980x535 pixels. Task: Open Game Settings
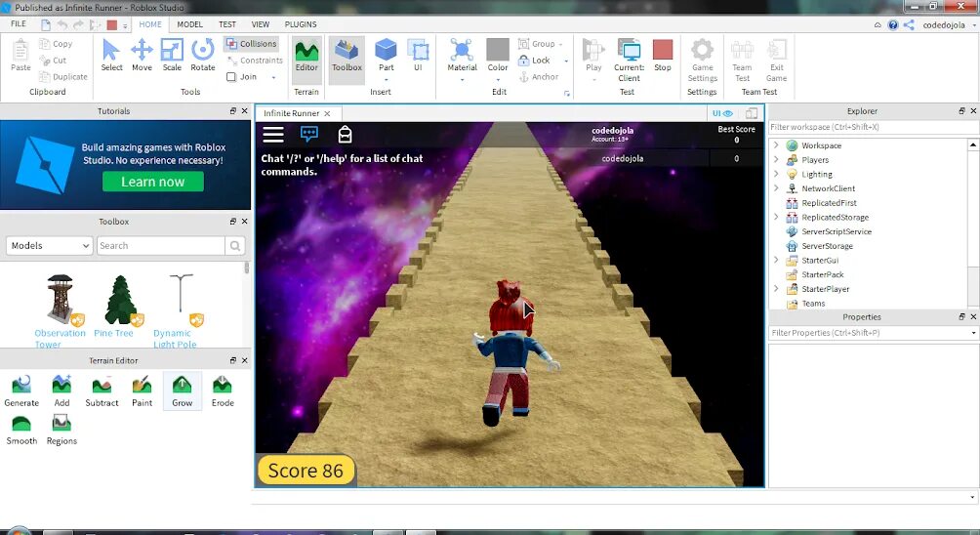tap(702, 60)
